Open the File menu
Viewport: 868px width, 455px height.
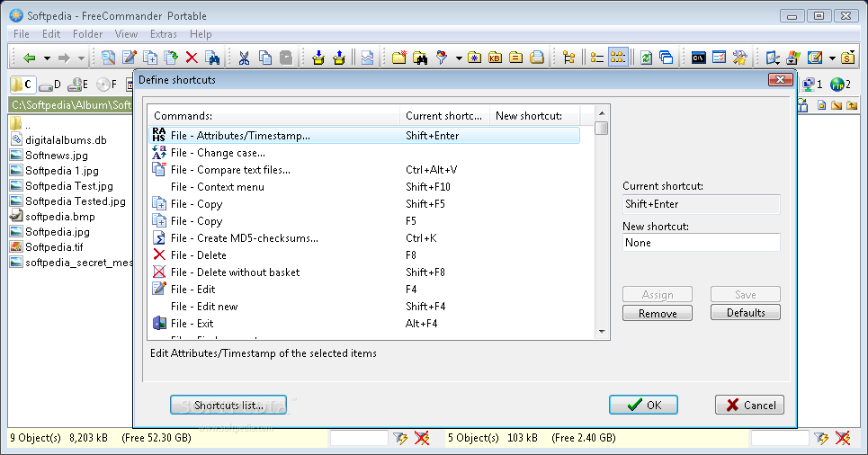(x=22, y=34)
